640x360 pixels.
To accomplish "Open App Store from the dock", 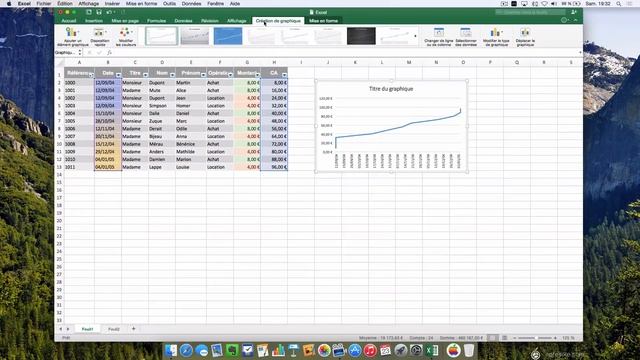I will [355, 350].
